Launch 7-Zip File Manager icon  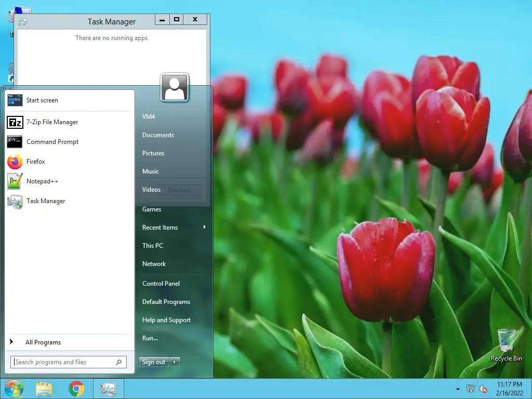click(x=15, y=122)
